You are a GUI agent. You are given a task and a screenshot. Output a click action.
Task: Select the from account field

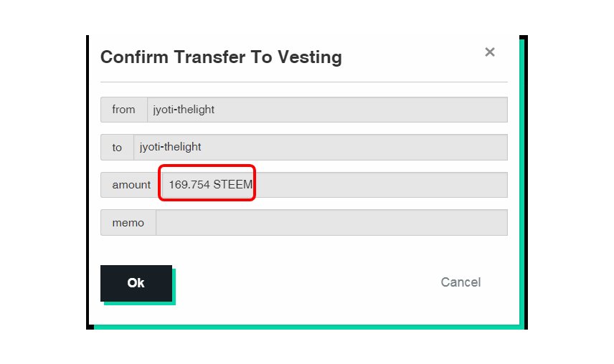point(326,110)
